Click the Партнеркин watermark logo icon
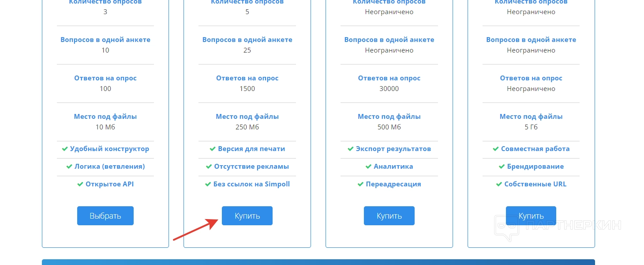Image resolution: width=644 pixels, height=265 pixels. coord(506,227)
